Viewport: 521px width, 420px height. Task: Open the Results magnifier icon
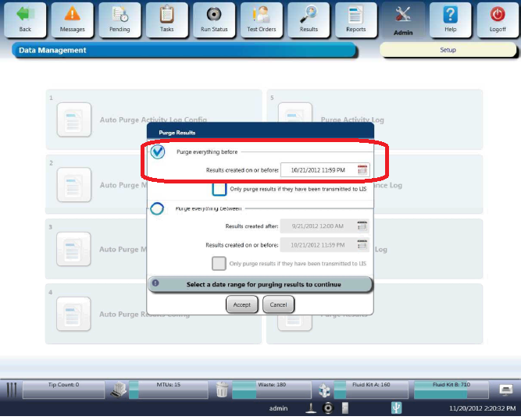tap(309, 15)
